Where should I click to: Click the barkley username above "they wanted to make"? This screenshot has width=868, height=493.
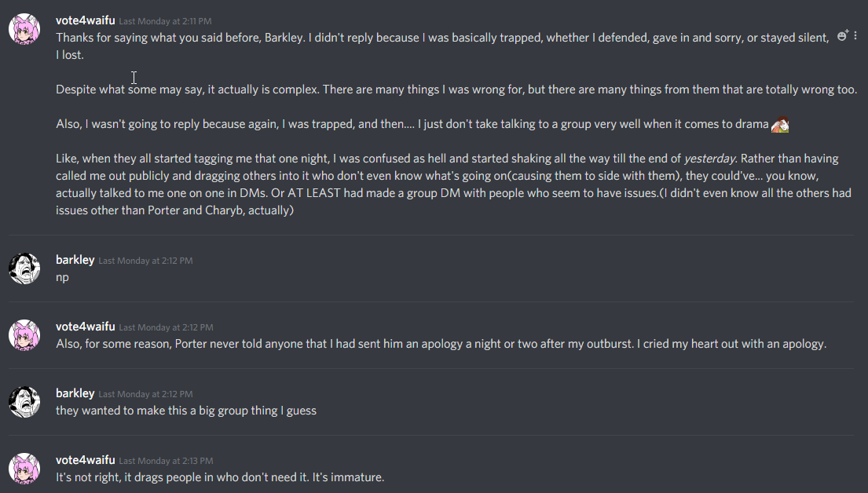click(x=75, y=393)
